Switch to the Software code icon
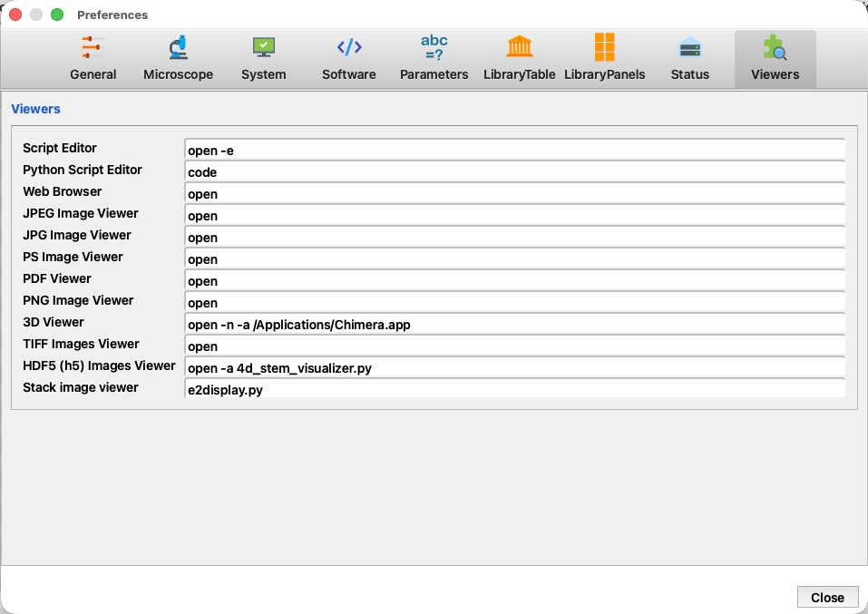Image resolution: width=868 pixels, height=614 pixels. pos(349,47)
